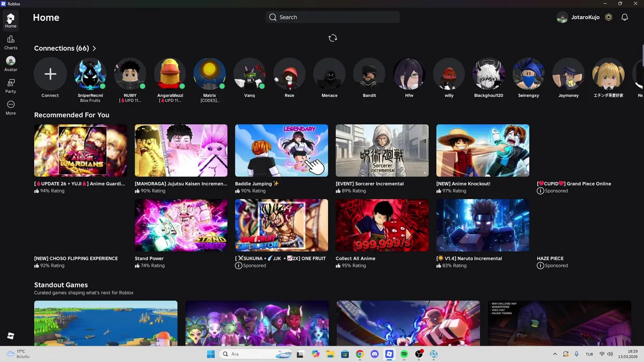Open the Sorcerer Incremental thumbnail
The image size is (644, 362).
coord(382,151)
